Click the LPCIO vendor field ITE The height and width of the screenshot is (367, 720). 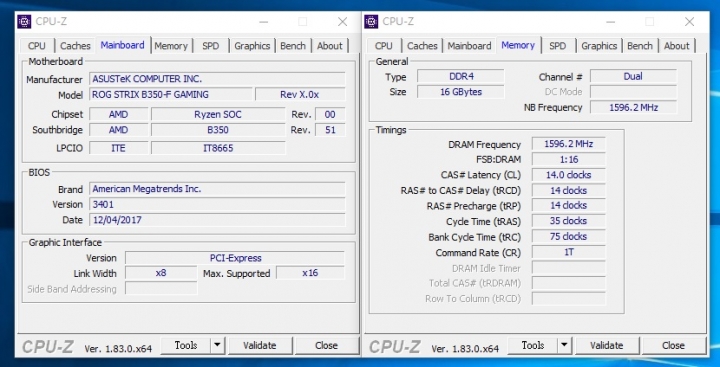[118, 148]
